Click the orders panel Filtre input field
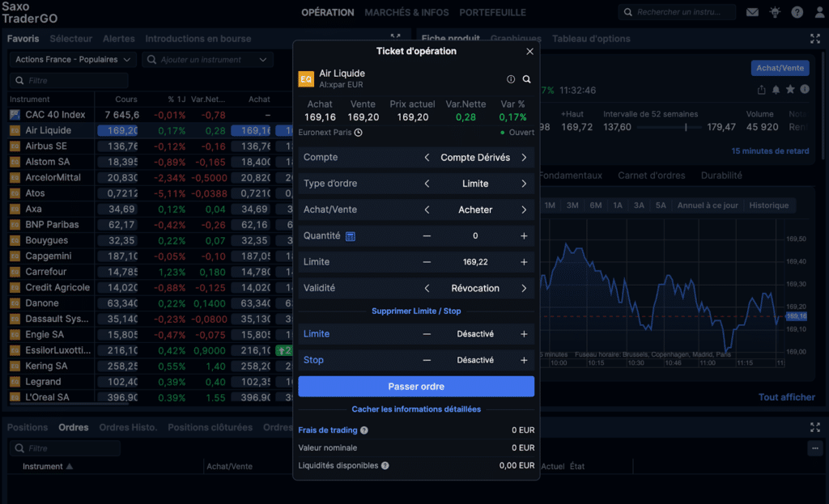This screenshot has height=504, width=829. (66, 448)
